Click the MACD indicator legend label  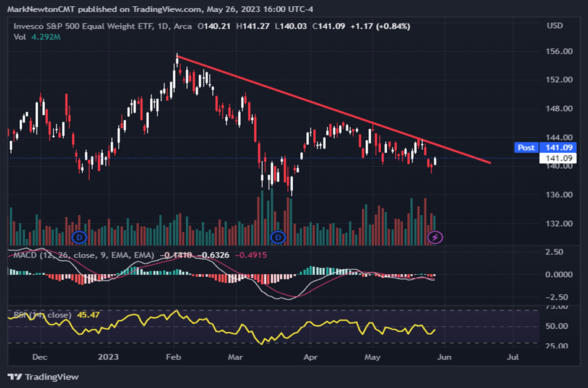84,256
